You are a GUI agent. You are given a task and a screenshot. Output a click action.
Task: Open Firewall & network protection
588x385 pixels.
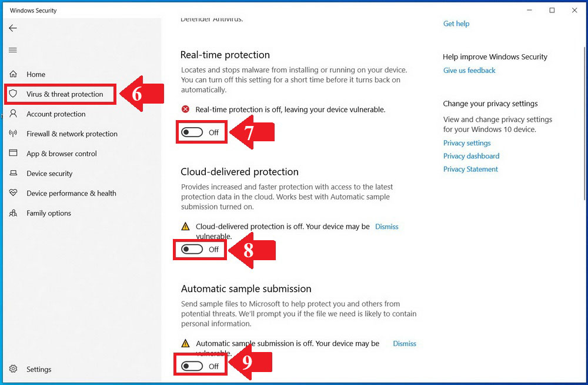click(72, 134)
